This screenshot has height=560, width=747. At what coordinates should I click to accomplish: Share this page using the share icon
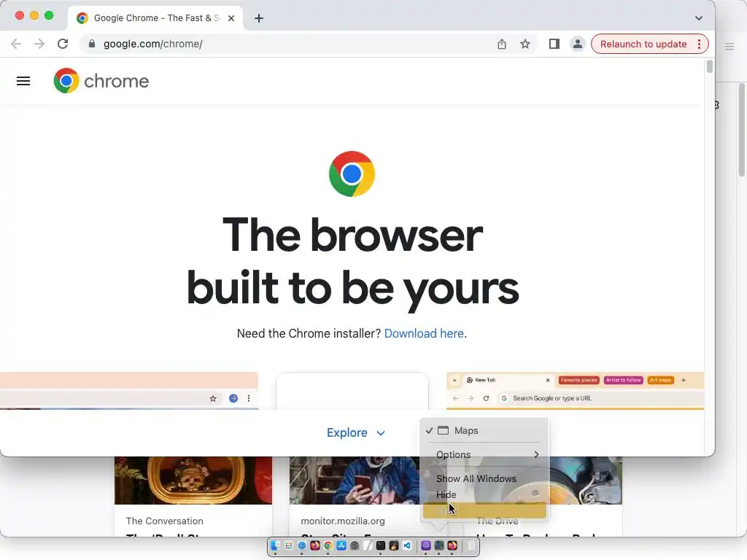point(502,44)
